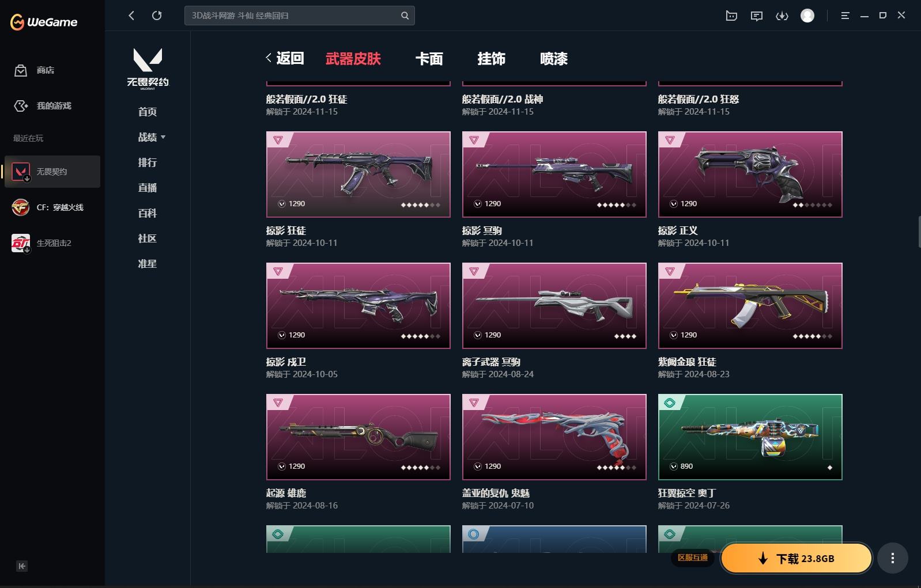Click the 下载 23.8GB button
Viewport: 921px width, 588px height.
pos(797,558)
